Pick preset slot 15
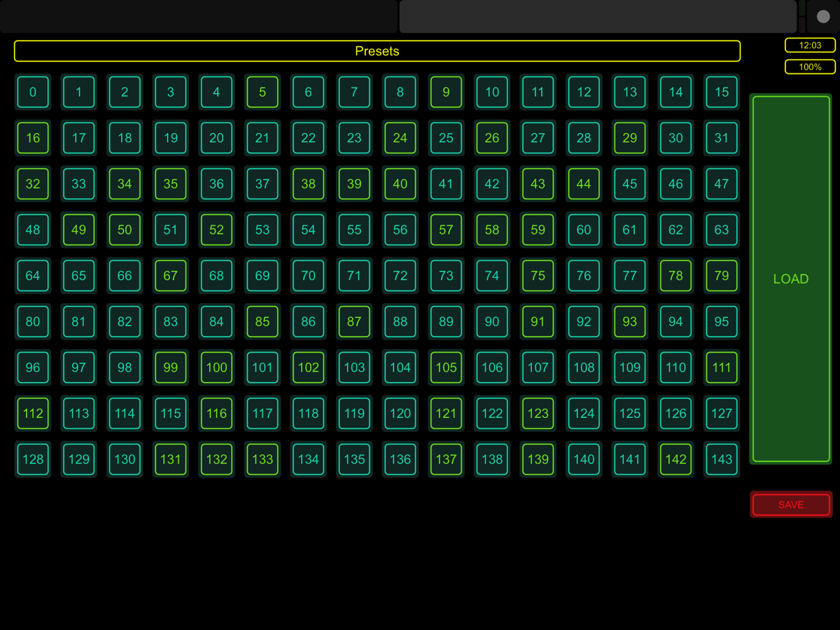 pos(722,92)
